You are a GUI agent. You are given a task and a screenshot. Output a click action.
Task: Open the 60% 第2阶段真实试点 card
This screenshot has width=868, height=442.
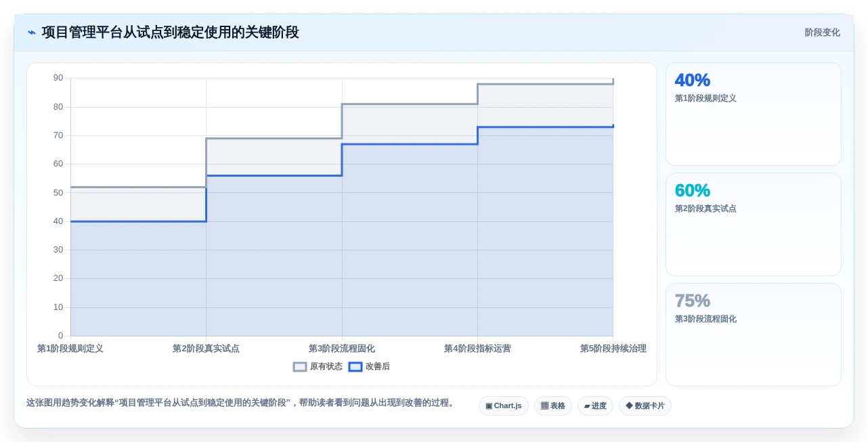(x=753, y=224)
